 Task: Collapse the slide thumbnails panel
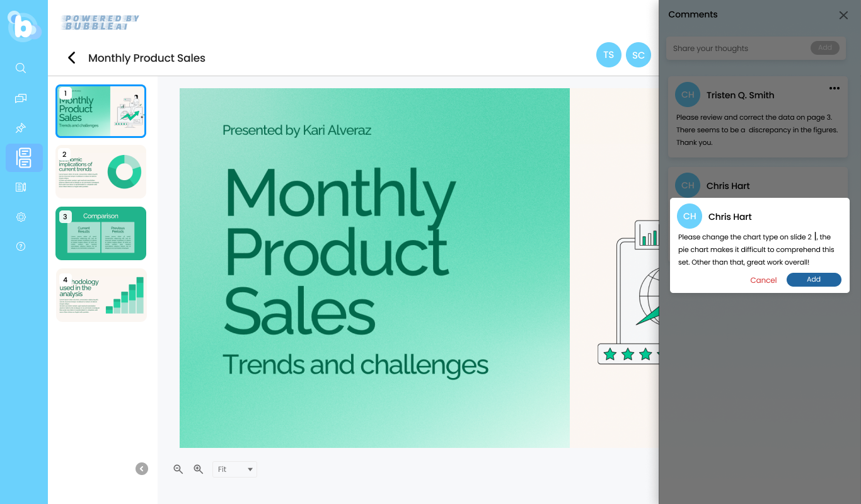click(x=142, y=469)
